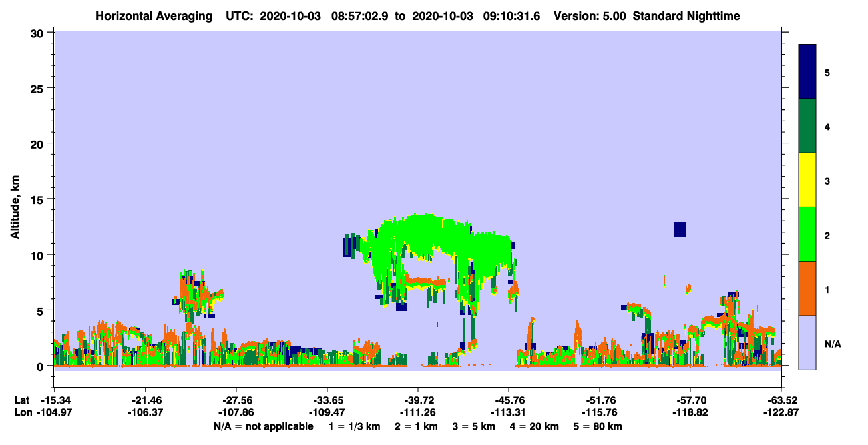Select latitude value '-45.76'
The width and height of the screenshot is (868, 445).
[509, 400]
